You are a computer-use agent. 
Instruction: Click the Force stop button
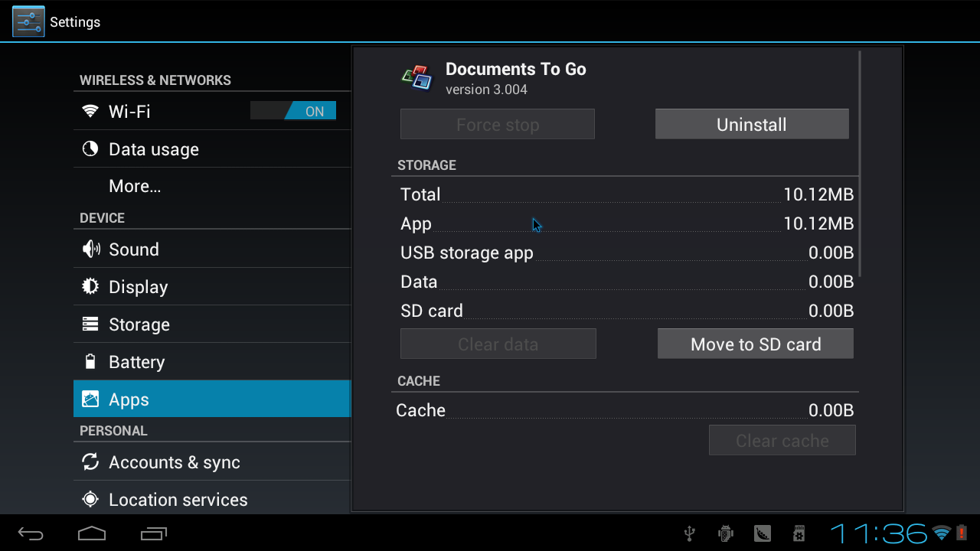coord(498,124)
